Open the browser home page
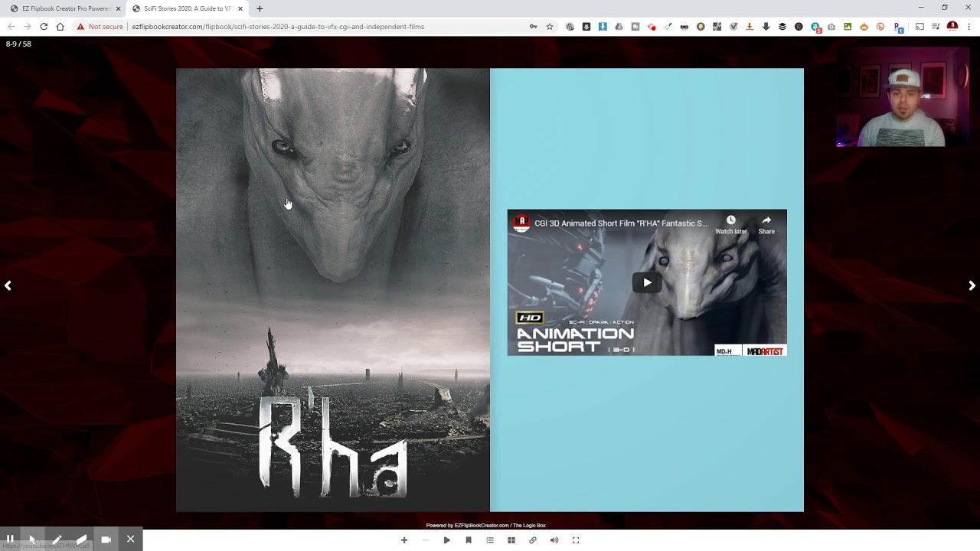The image size is (980, 551). (x=60, y=27)
